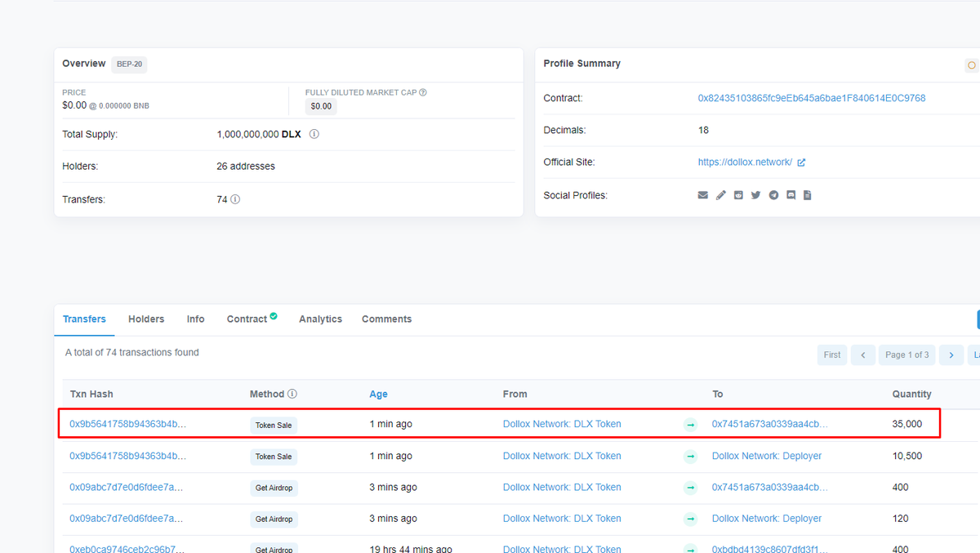Sort by the Age column header

click(378, 394)
